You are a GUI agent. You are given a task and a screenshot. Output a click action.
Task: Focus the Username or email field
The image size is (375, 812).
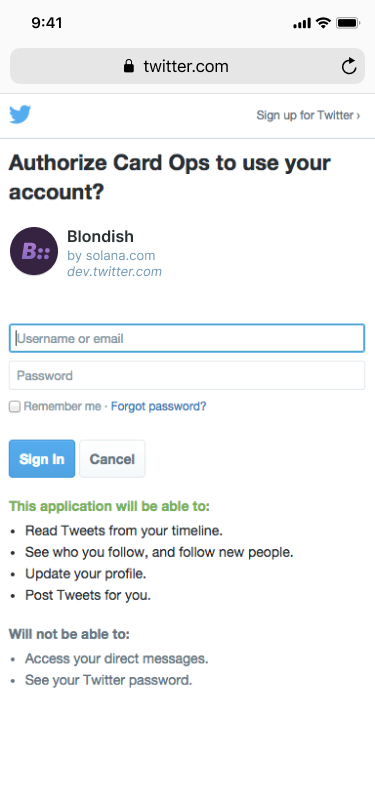tap(187, 338)
